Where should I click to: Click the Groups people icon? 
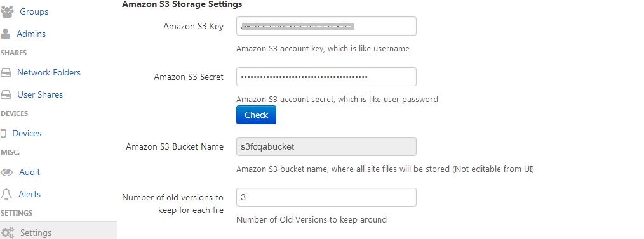pos(7,12)
